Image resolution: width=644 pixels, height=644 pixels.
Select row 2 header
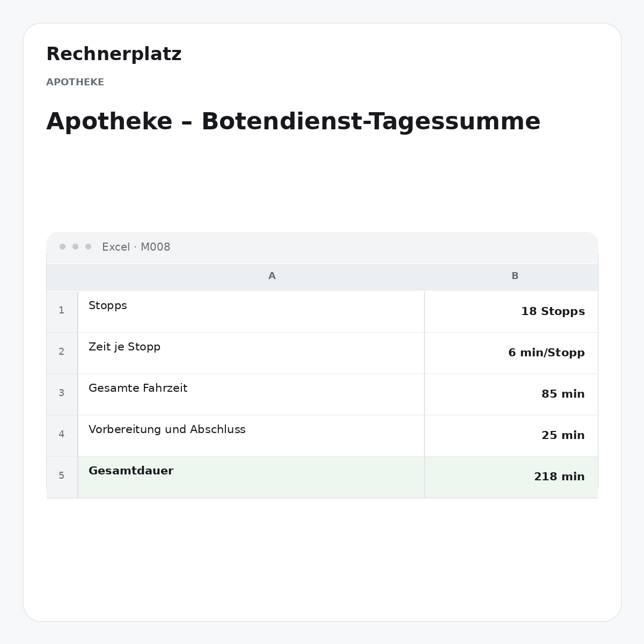pyautogui.click(x=62, y=353)
